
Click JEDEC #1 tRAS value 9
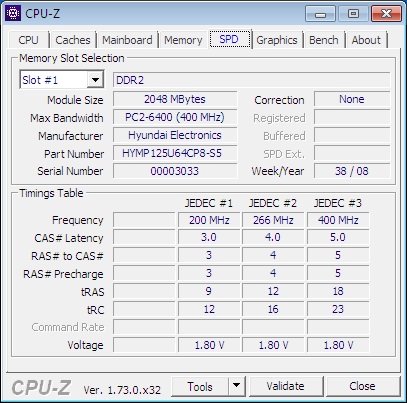[209, 291]
